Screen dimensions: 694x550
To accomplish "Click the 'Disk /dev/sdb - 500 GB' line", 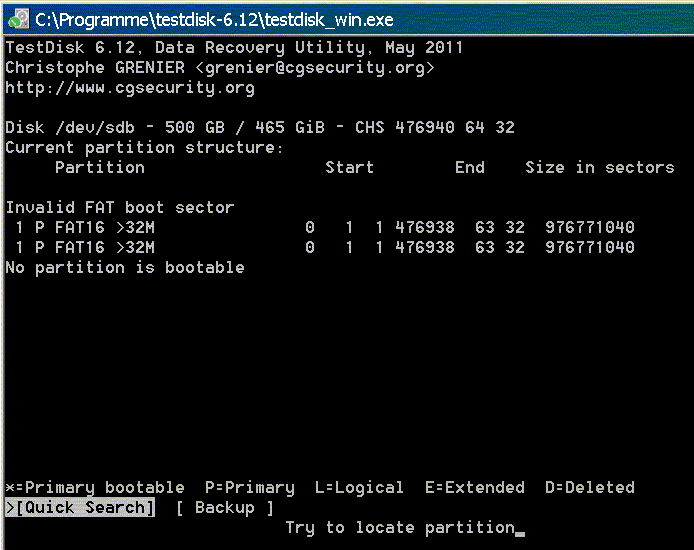I will (260, 127).
